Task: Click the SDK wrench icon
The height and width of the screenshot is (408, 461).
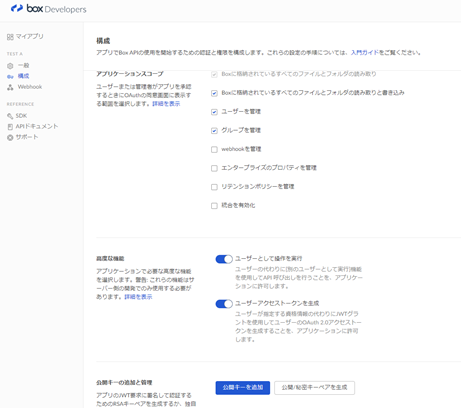Action: (x=10, y=116)
